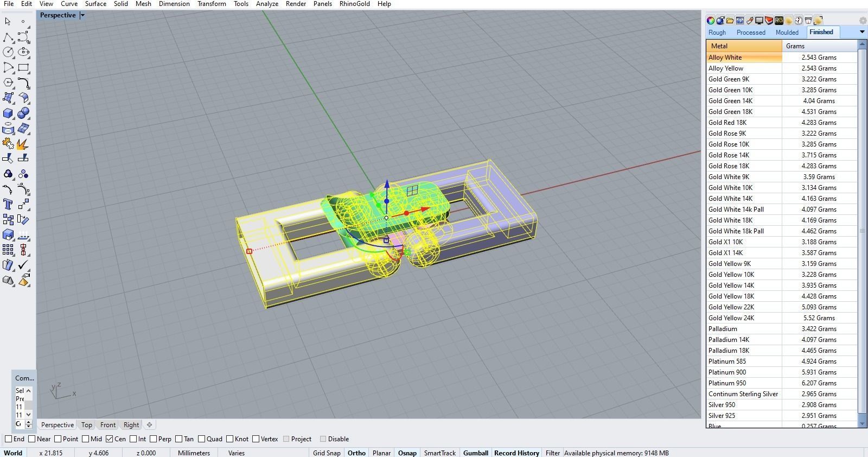Image resolution: width=868 pixels, height=457 pixels.
Task: Click the checkmark Check objects tool
Action: [23, 265]
